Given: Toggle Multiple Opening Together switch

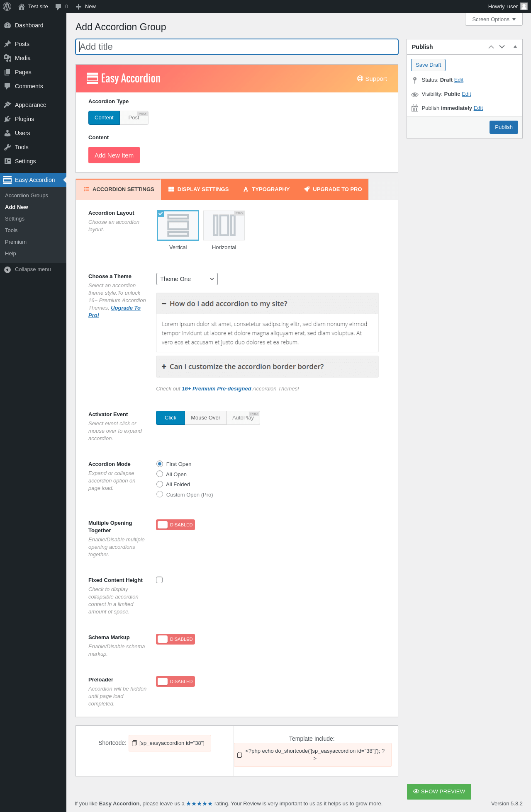Looking at the screenshot, I should tap(175, 525).
